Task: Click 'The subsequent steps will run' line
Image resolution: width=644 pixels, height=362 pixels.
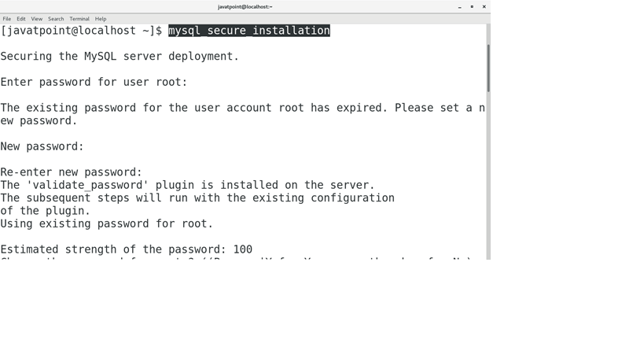Action: tap(197, 198)
